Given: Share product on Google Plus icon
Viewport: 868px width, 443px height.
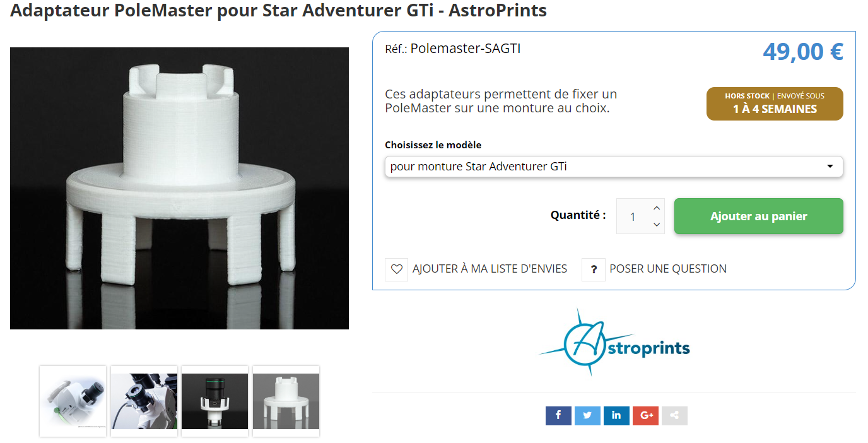Looking at the screenshot, I should click(x=645, y=415).
